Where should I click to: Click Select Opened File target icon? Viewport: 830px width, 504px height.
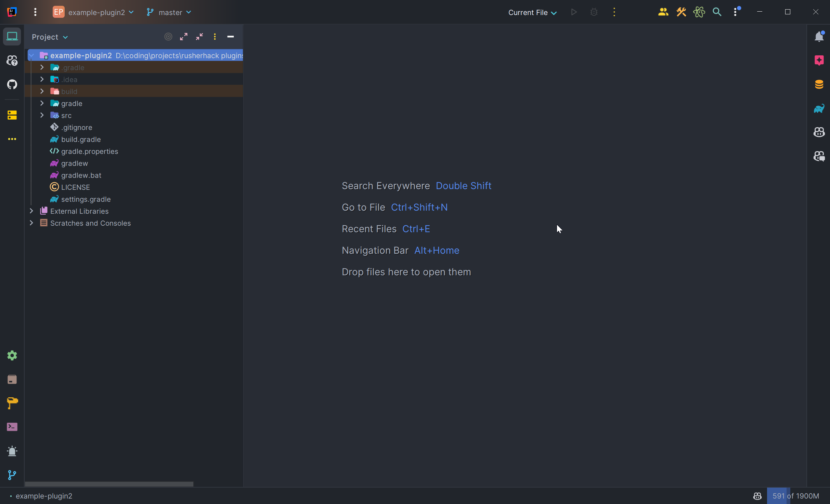(x=168, y=37)
